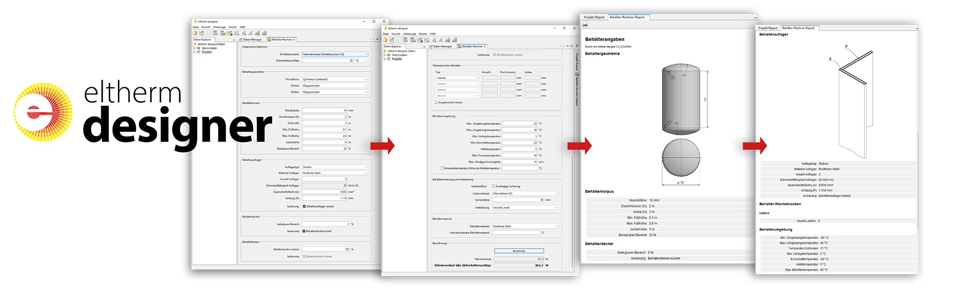Open the Fenster menu in the second window
Screen dimensions: 980x294
pyautogui.click(x=423, y=34)
